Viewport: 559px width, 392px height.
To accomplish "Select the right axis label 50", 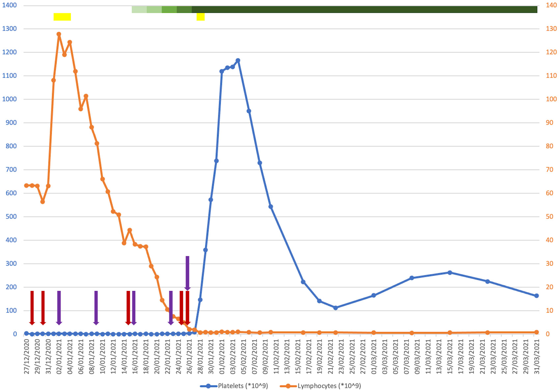I will coord(549,217).
